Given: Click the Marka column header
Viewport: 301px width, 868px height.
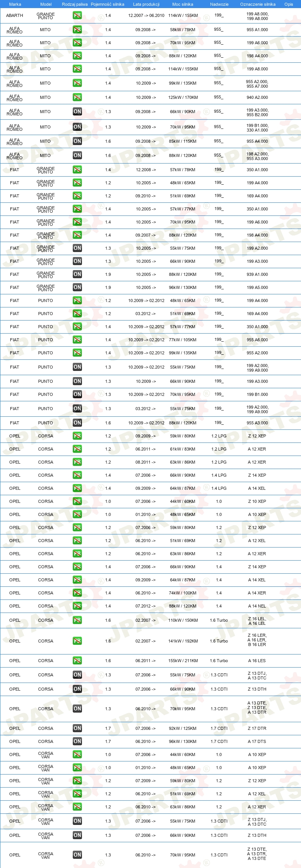Looking at the screenshot, I should [x=15, y=4].
